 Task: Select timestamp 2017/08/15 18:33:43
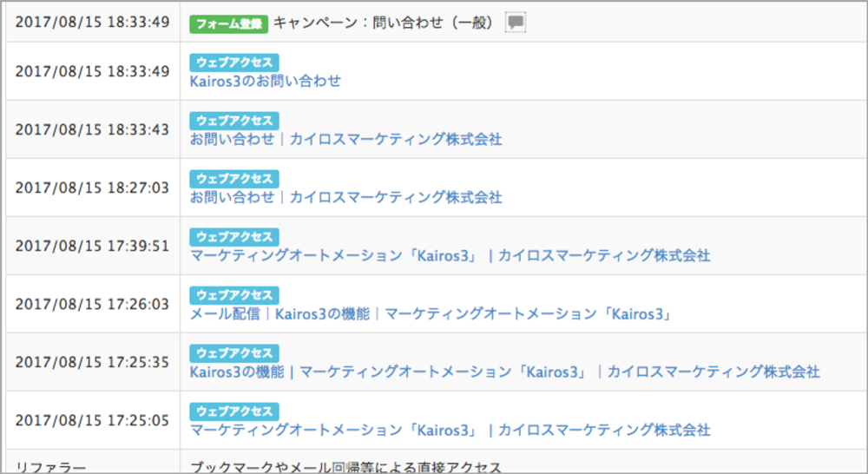(x=92, y=129)
